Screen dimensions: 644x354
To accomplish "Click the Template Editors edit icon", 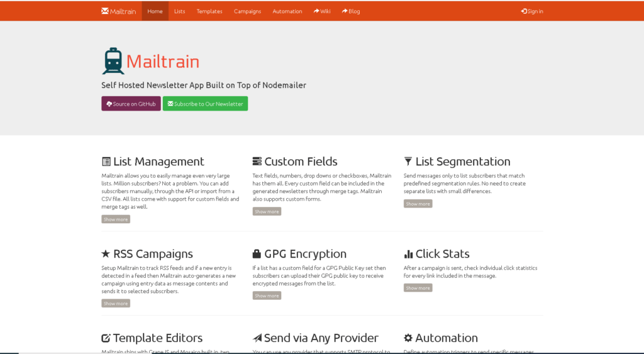I will coord(106,338).
